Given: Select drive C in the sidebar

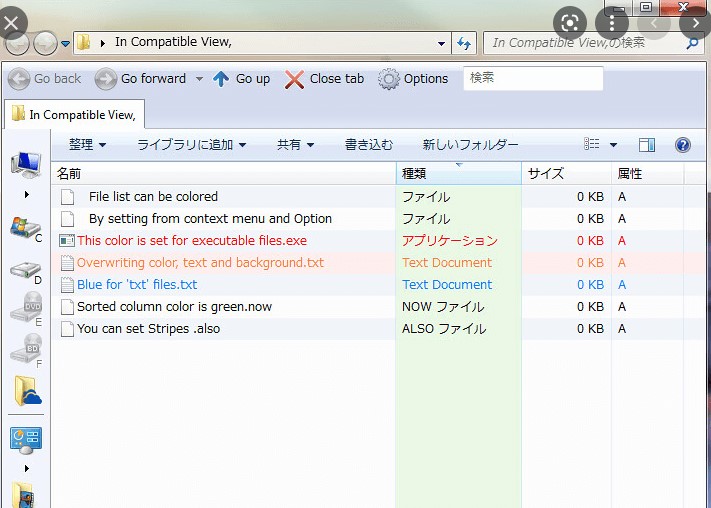Looking at the screenshot, I should (26, 228).
